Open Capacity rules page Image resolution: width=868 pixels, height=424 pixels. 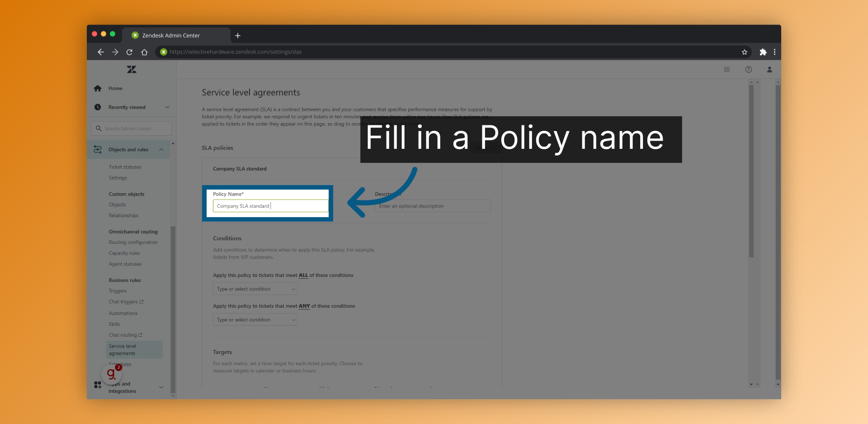(124, 253)
